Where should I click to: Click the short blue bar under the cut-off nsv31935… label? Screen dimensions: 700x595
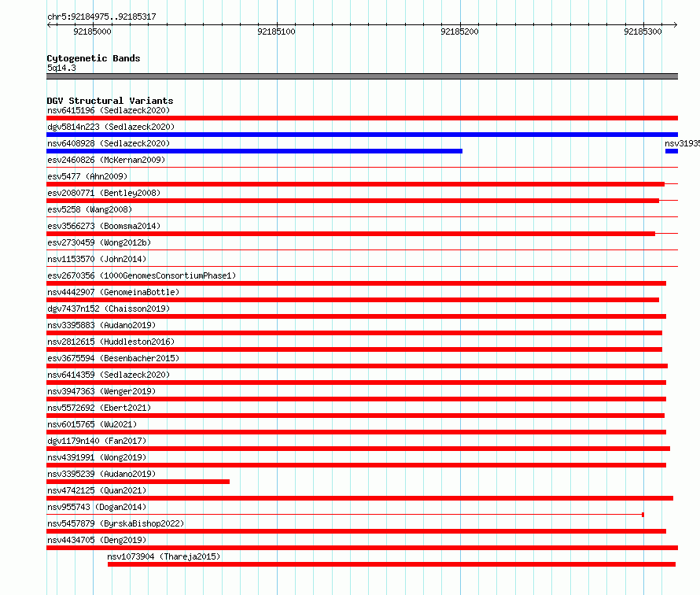672,151
